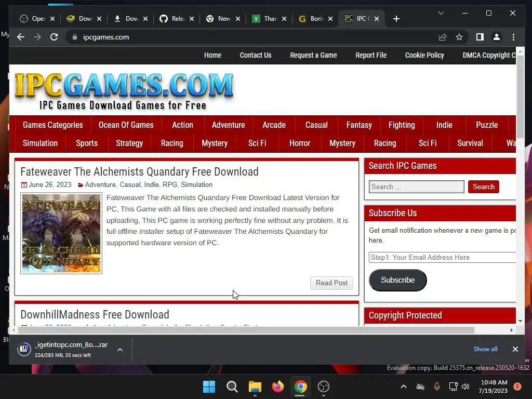Image resolution: width=532 pixels, height=399 pixels.
Task: Open Chrome's three-dot menu
Action: [x=513, y=37]
